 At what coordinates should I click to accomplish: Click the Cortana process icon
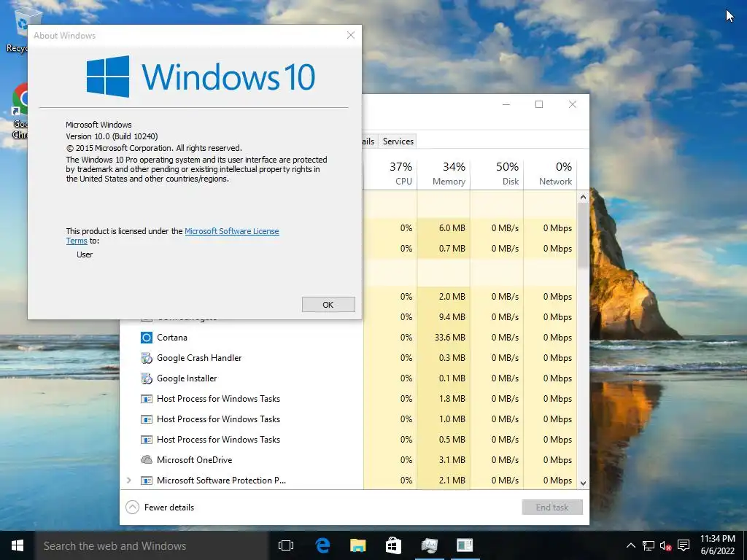tap(146, 338)
